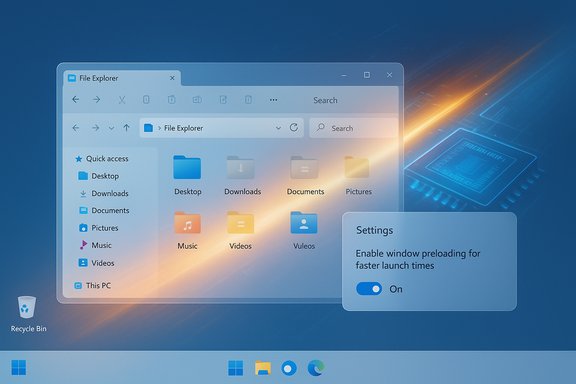Click the Search input field
576x384 pixels.
pos(353,128)
